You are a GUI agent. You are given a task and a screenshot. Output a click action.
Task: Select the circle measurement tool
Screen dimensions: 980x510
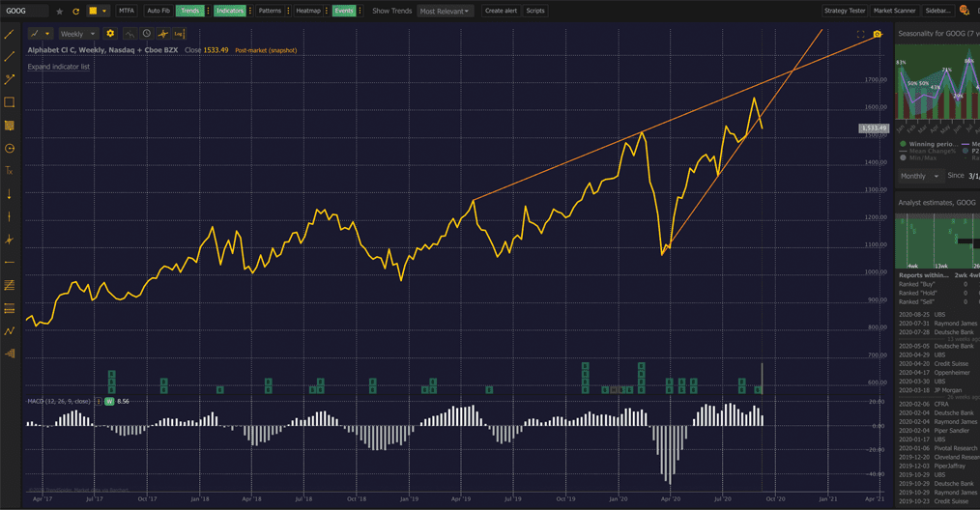coord(9,148)
